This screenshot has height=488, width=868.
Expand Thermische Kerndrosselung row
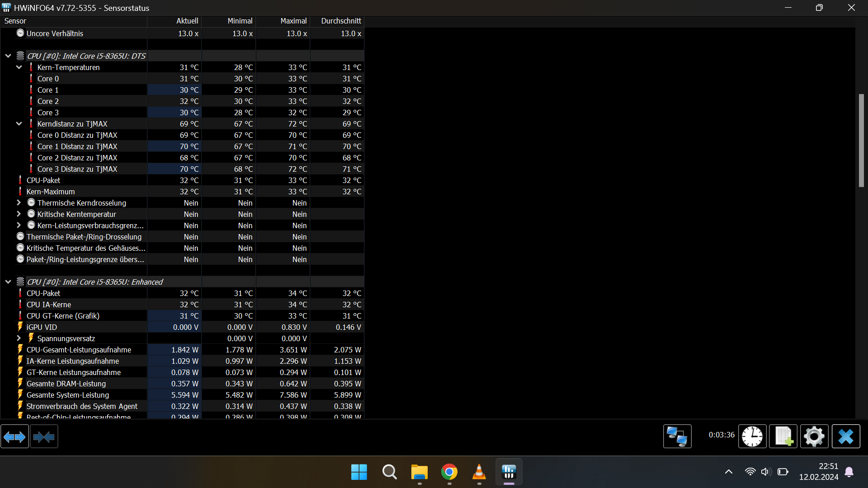click(x=19, y=203)
